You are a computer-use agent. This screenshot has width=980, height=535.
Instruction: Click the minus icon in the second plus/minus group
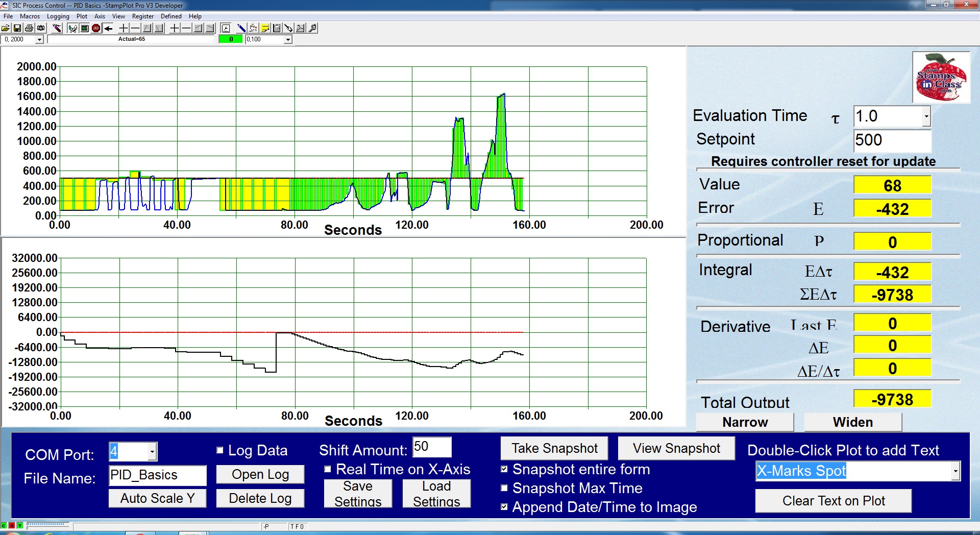pos(186,28)
